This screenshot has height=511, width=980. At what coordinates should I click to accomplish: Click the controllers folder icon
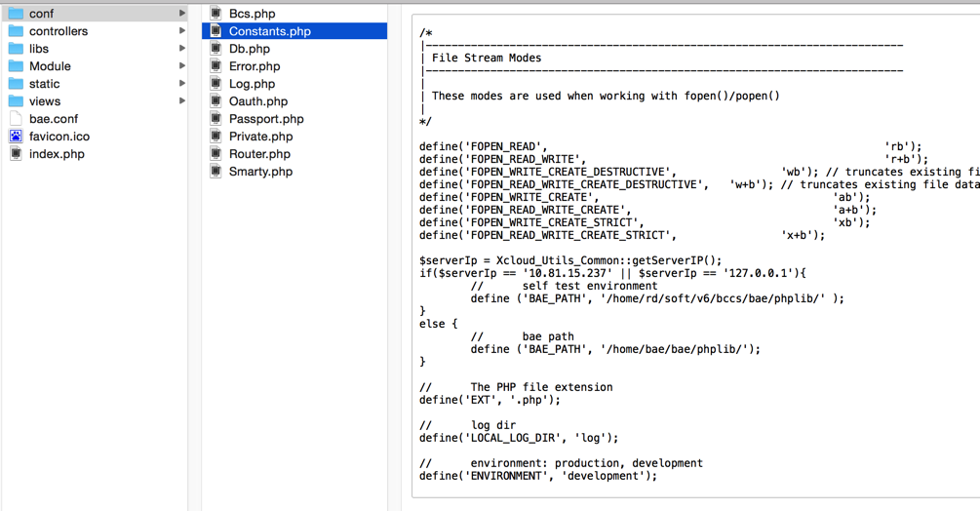16,30
